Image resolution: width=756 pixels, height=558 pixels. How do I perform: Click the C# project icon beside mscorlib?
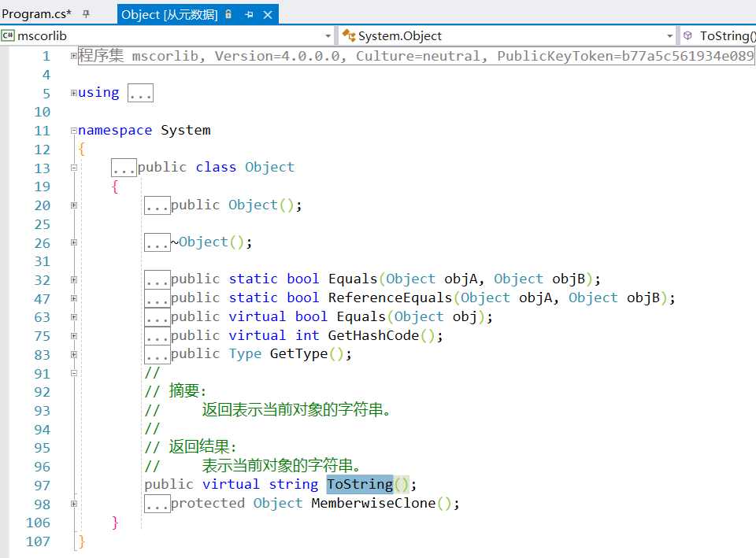click(8, 35)
